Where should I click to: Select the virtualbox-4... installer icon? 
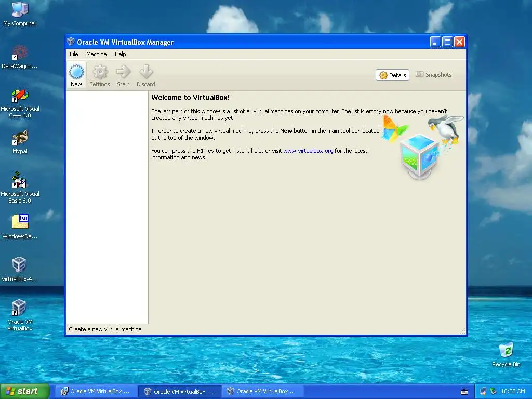click(x=20, y=270)
